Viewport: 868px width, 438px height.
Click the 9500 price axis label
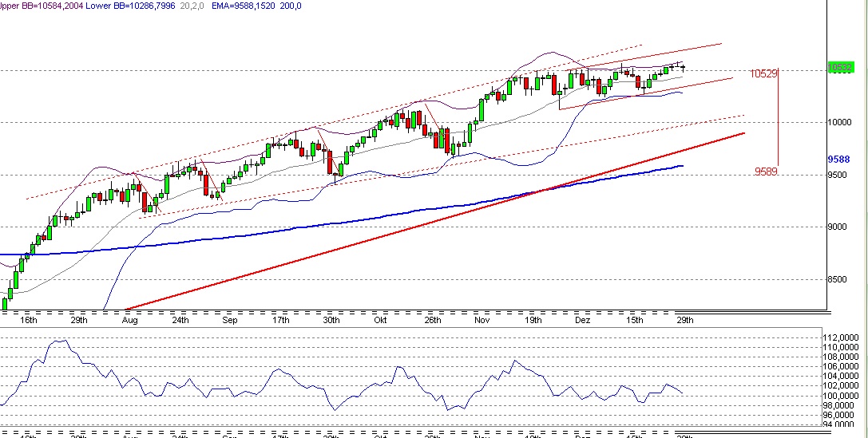pyautogui.click(x=838, y=175)
